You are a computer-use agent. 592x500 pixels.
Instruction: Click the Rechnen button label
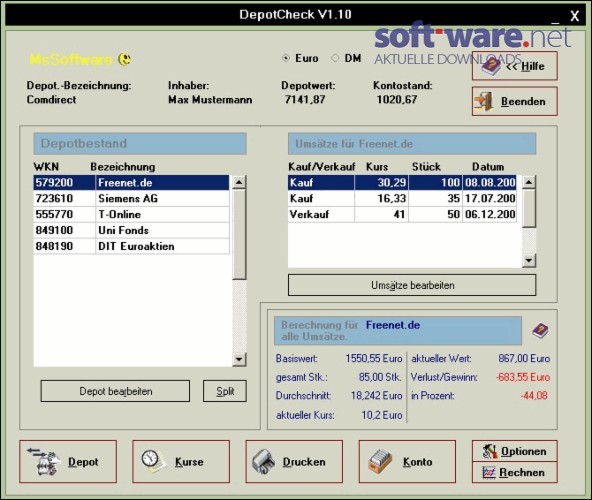click(522, 472)
